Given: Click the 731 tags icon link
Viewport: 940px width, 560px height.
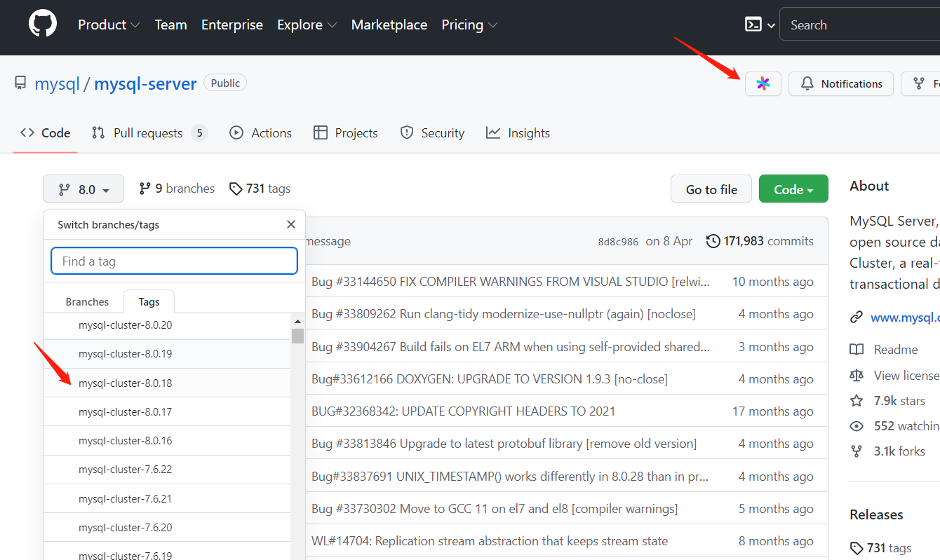Looking at the screenshot, I should click(x=236, y=189).
